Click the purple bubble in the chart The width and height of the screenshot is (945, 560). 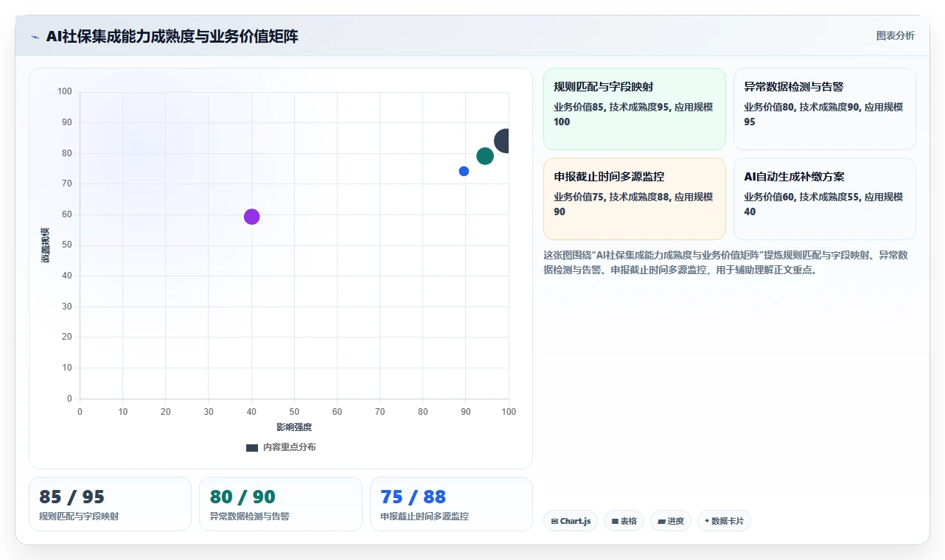click(x=251, y=217)
